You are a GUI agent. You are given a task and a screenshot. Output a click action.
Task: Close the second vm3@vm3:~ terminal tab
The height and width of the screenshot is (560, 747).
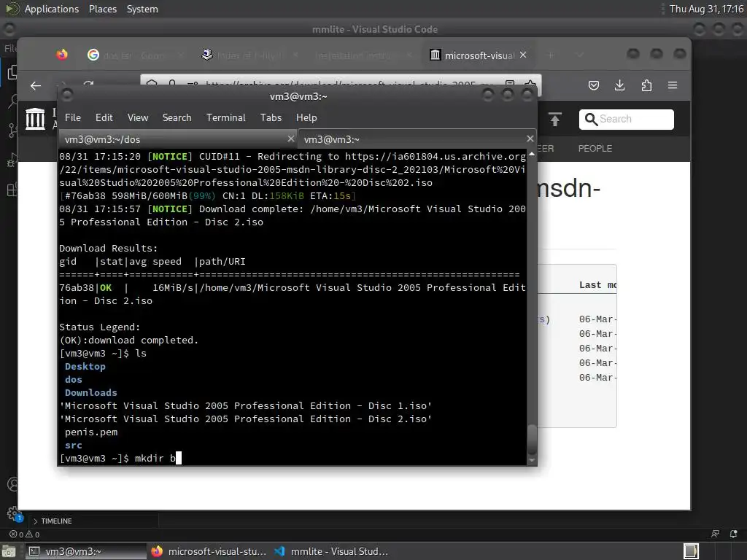pos(530,139)
